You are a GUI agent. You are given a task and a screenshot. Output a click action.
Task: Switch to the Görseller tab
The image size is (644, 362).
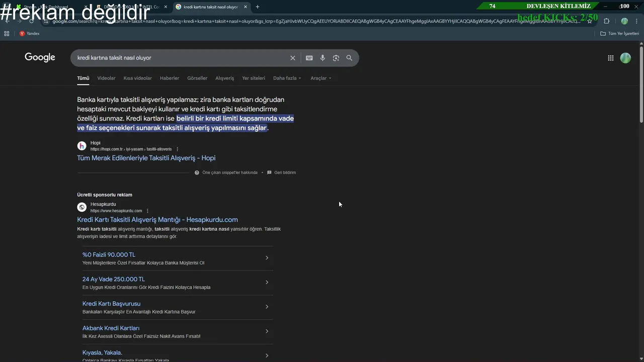tap(197, 78)
